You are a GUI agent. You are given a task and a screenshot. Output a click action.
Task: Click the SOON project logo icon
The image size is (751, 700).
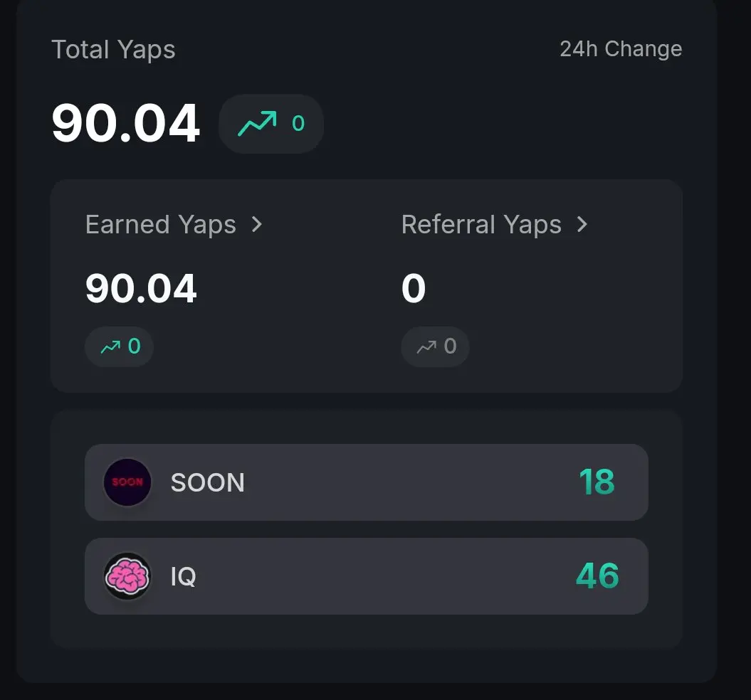pos(127,482)
